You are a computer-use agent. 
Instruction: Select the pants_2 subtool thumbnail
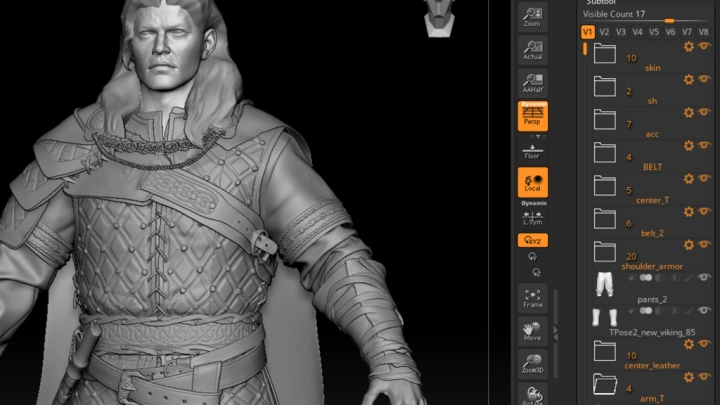604,285
